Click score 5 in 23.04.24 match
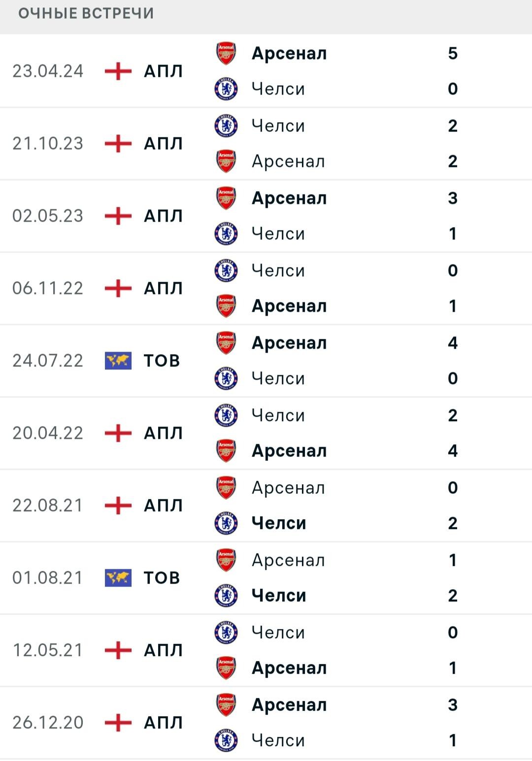This screenshot has width=532, height=761. point(453,53)
